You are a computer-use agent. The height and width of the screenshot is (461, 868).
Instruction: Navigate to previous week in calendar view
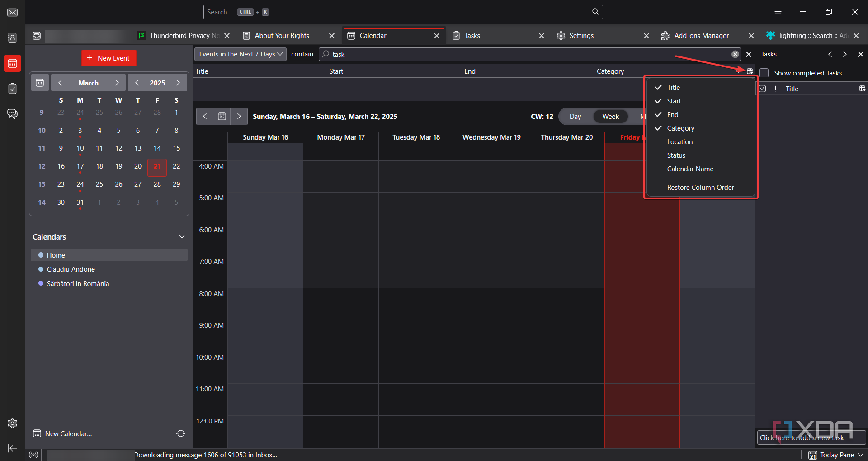(205, 116)
